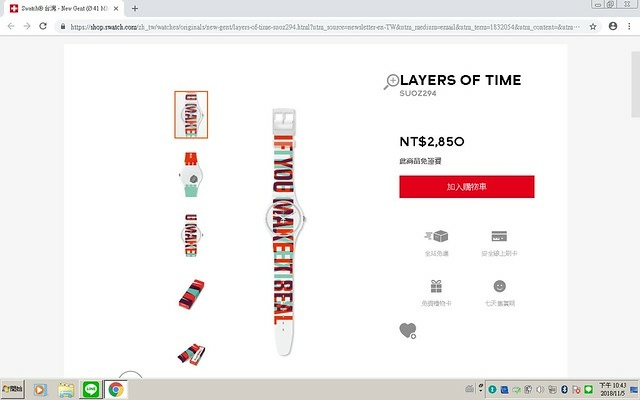Image resolution: width=640 pixels, height=400 pixels.
Task: Click the free shipping box icon
Action: coord(436,236)
